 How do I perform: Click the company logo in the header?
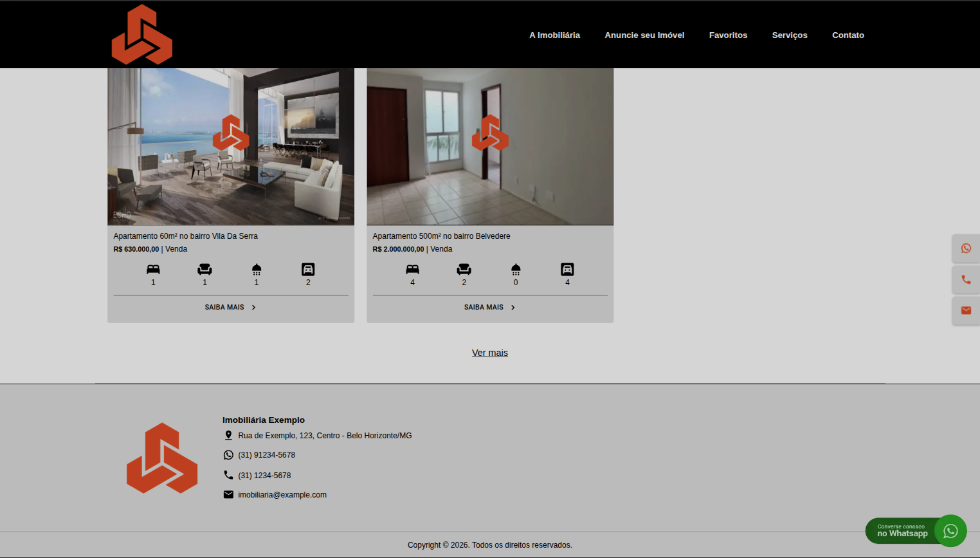tap(141, 34)
